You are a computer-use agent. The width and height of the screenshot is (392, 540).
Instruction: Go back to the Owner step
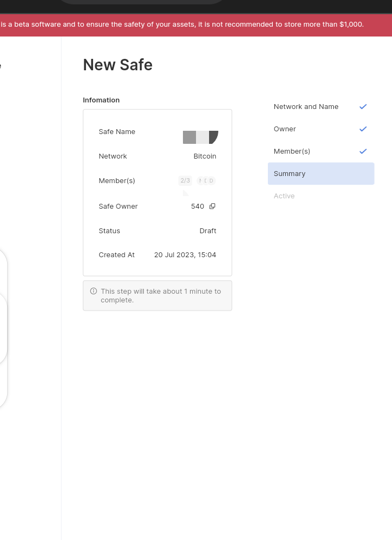(285, 129)
